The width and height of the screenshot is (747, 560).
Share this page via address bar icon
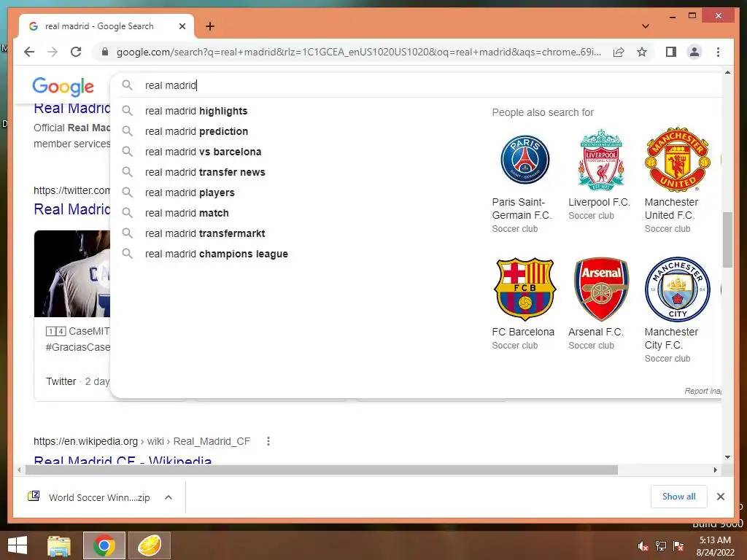point(619,52)
